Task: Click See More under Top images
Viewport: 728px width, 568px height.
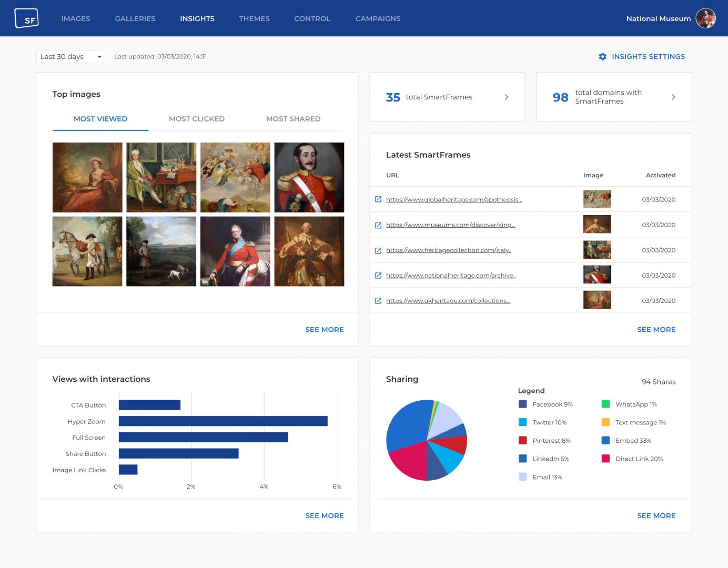Action: point(324,330)
